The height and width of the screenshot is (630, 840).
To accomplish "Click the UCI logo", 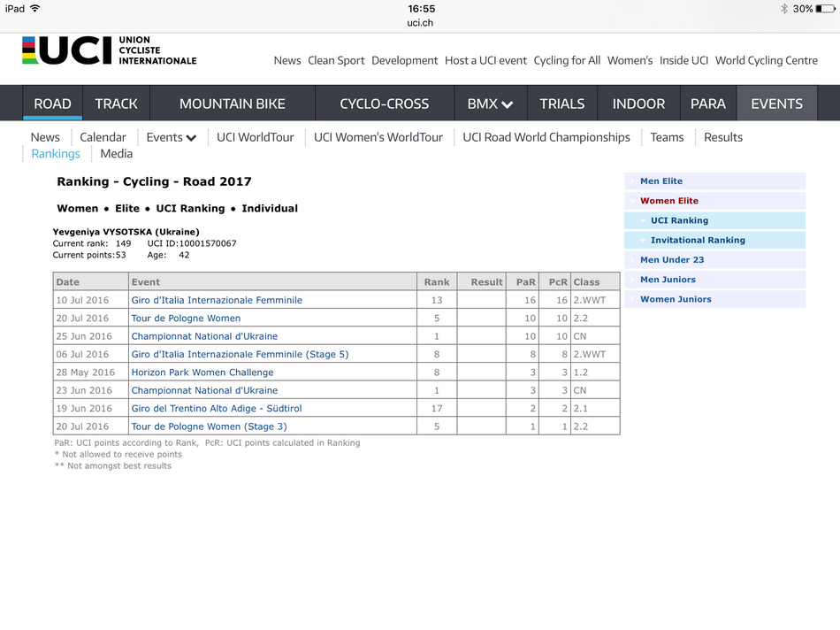I will click(110, 50).
